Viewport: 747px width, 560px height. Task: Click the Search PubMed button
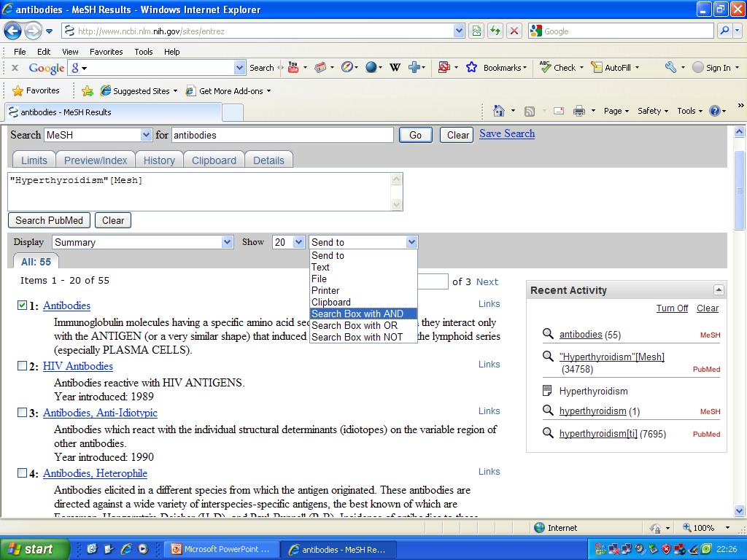click(x=49, y=220)
